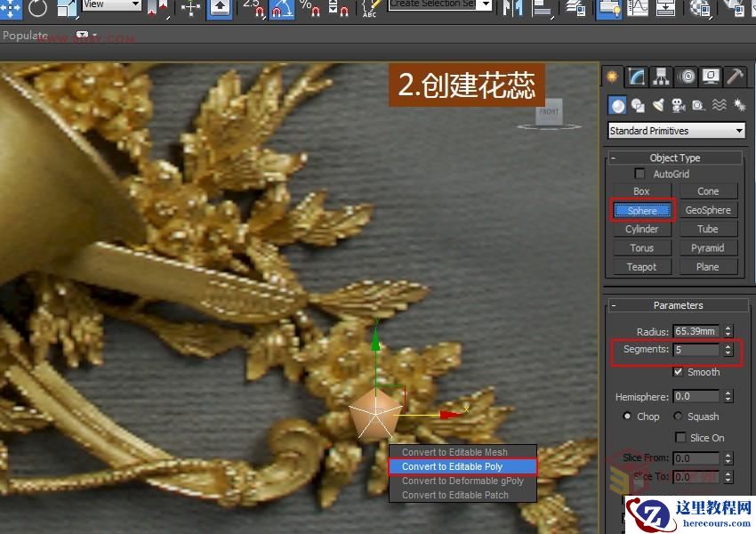Click the Populate menu item
Image resolution: width=756 pixels, height=534 pixels.
tap(24, 36)
